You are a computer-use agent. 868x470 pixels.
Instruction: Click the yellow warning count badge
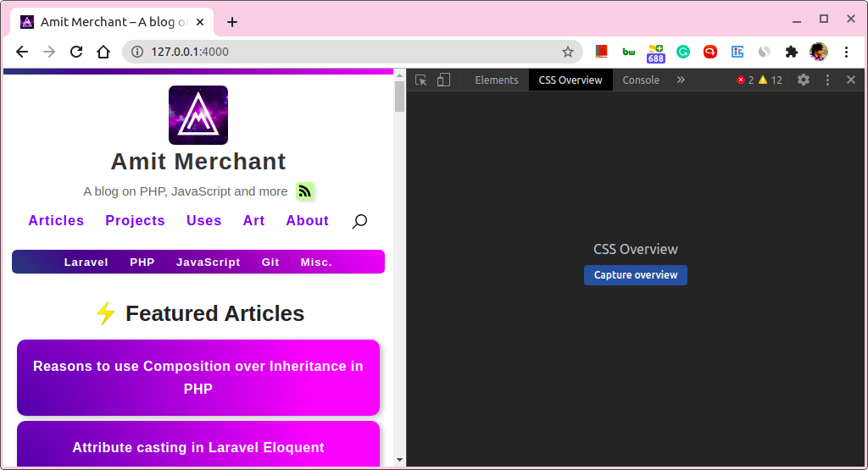click(x=770, y=80)
